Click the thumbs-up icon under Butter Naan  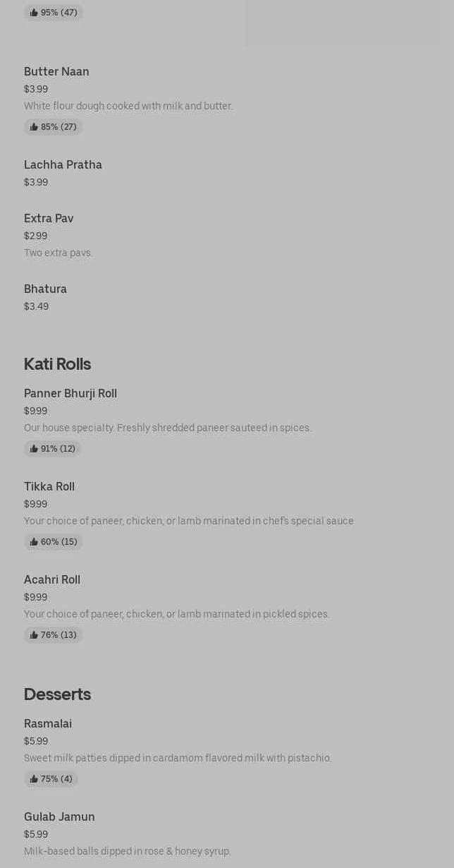click(34, 127)
